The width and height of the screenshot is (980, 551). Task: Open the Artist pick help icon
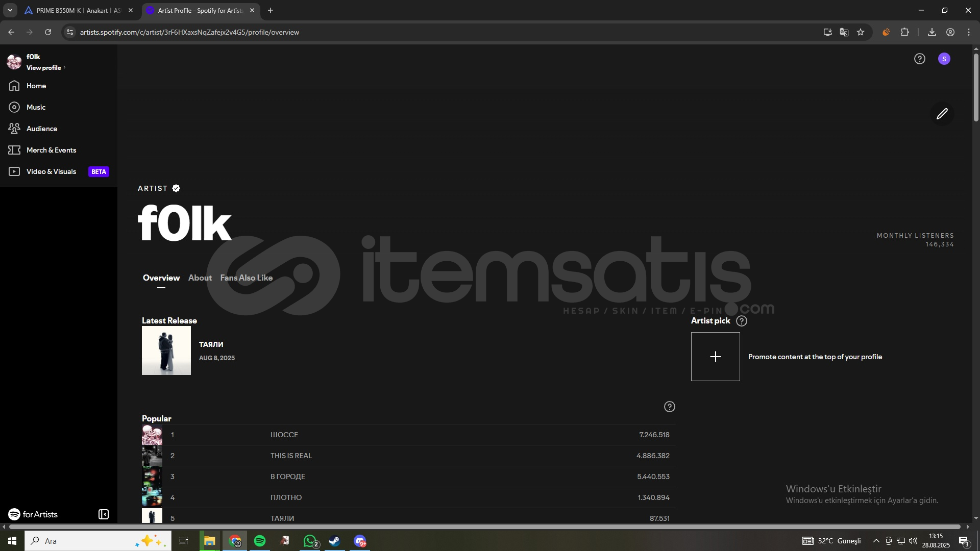point(742,321)
